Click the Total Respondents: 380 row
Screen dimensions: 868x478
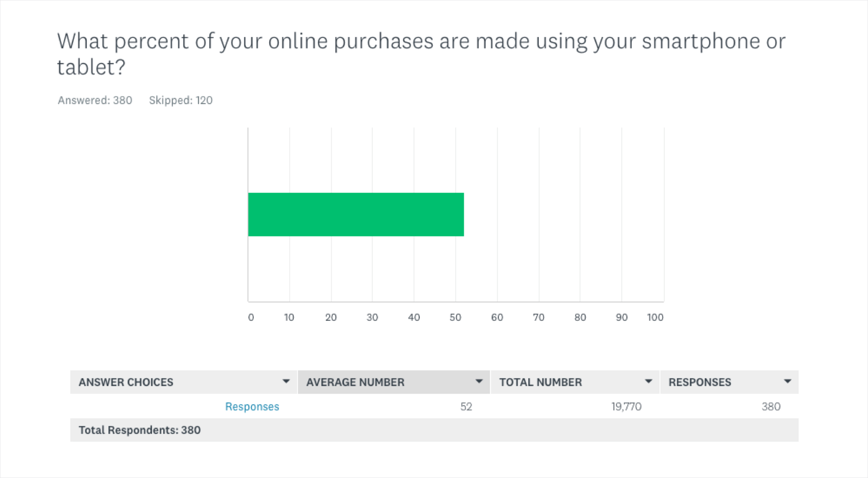pyautogui.click(x=139, y=430)
